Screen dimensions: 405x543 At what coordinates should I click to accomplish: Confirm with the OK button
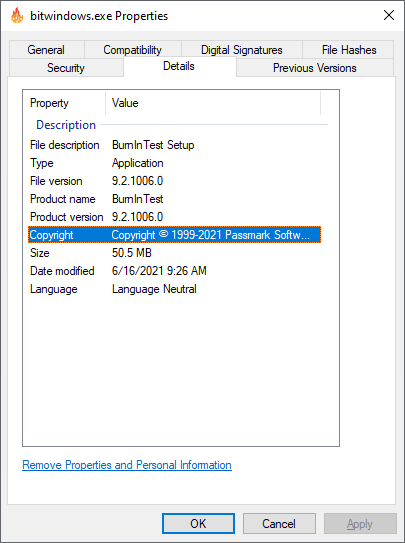click(198, 523)
